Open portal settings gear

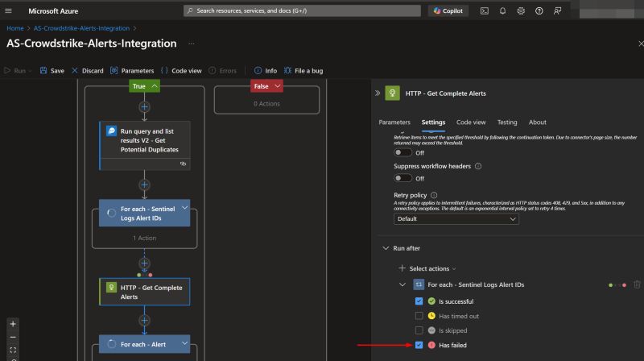[x=521, y=11]
